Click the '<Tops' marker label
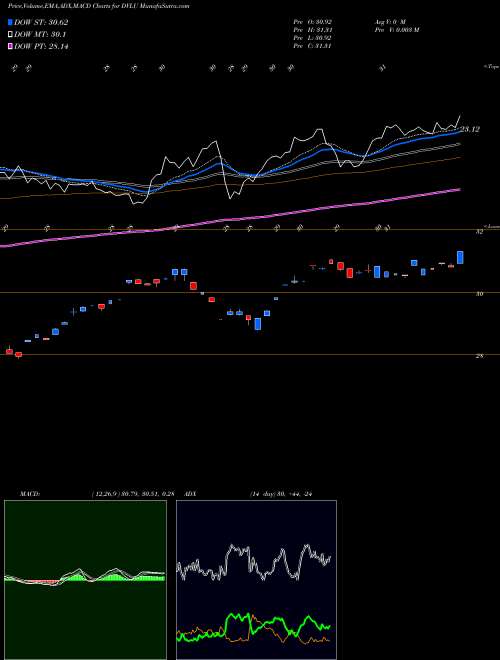500x660 pixels. 491,67
